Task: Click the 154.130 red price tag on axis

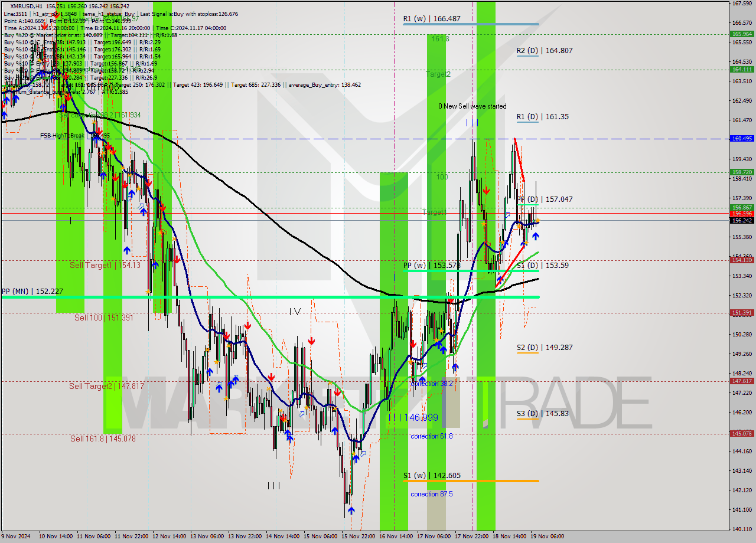Action: point(742,260)
